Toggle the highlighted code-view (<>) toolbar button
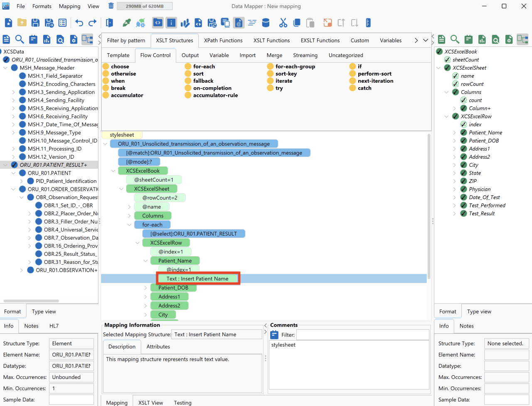 (x=158, y=23)
